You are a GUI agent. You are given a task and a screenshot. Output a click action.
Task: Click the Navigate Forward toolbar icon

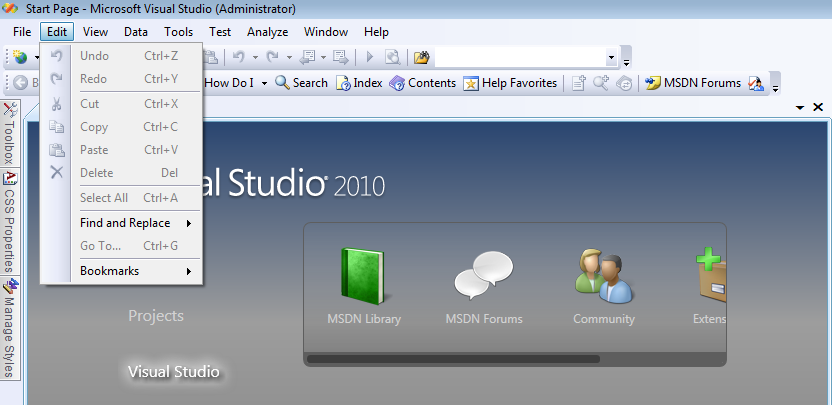click(340, 57)
